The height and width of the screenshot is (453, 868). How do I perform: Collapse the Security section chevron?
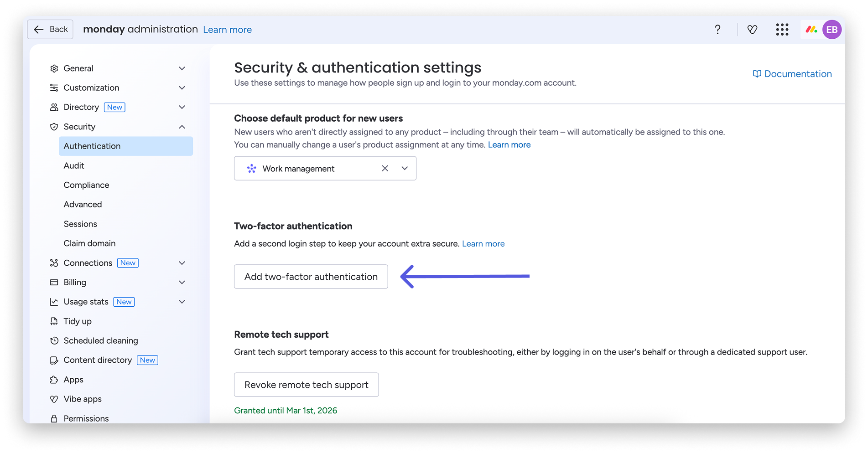tap(182, 127)
